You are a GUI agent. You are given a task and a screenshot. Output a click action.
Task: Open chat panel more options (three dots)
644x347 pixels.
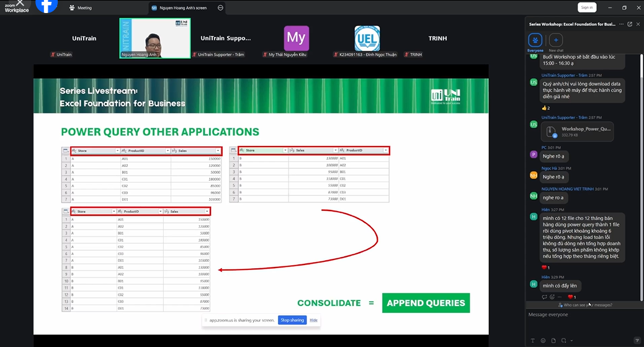click(622, 24)
